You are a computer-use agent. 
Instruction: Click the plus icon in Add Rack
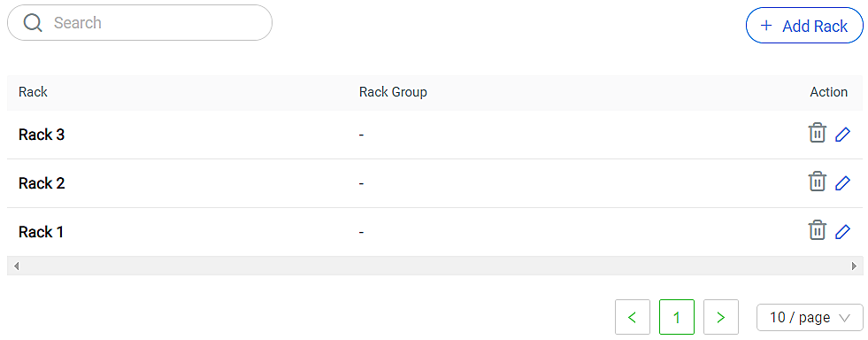tap(766, 26)
